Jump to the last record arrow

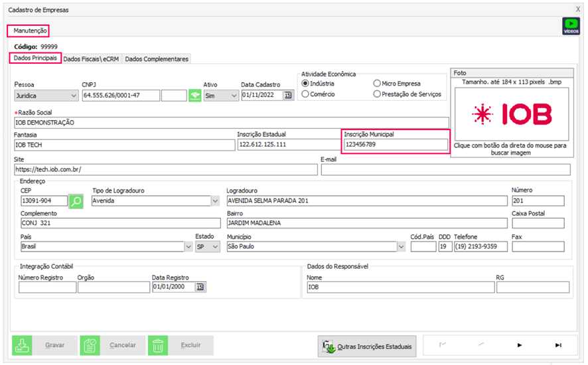click(558, 345)
